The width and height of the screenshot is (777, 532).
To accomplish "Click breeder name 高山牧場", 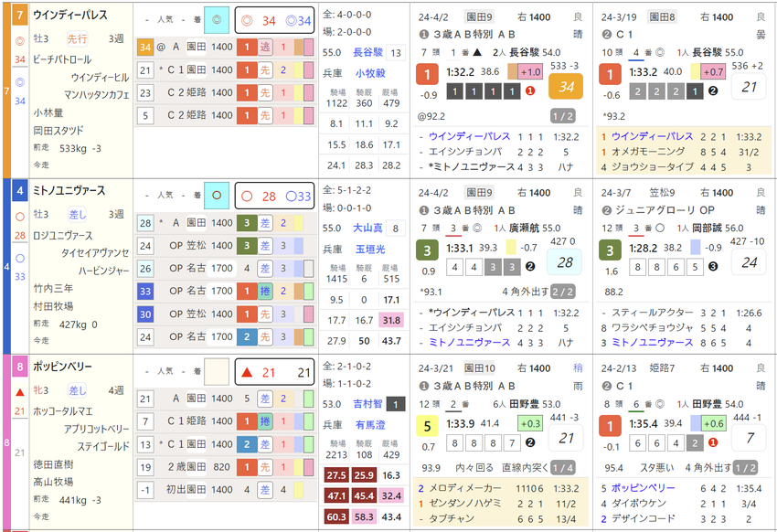I will [53, 482].
